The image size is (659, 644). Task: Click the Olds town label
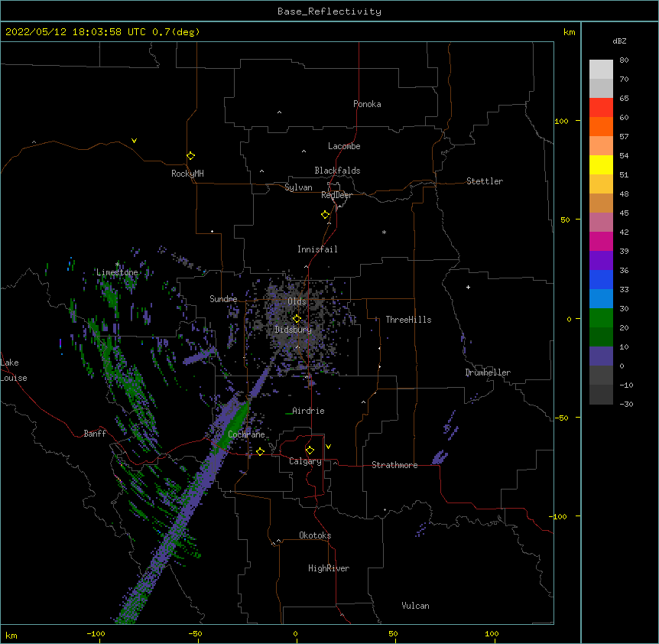click(297, 301)
